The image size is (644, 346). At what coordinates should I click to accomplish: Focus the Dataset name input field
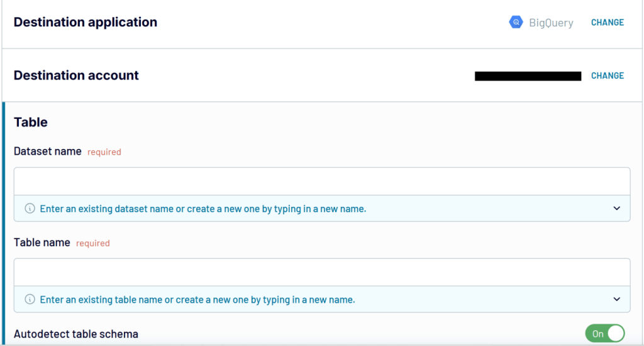pos(322,181)
